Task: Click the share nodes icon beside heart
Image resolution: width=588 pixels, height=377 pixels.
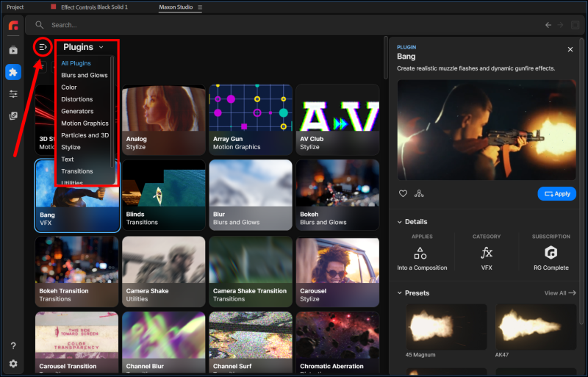Action: click(419, 194)
